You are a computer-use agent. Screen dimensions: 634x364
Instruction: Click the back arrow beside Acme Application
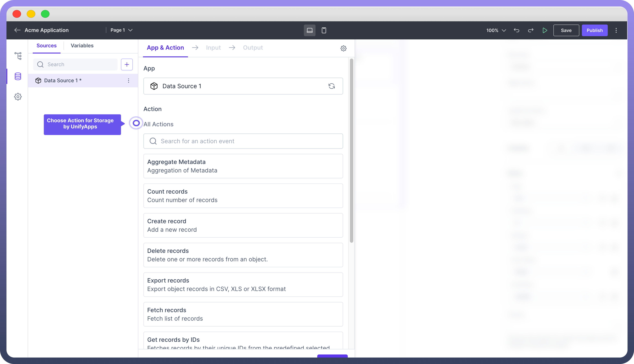(x=17, y=30)
